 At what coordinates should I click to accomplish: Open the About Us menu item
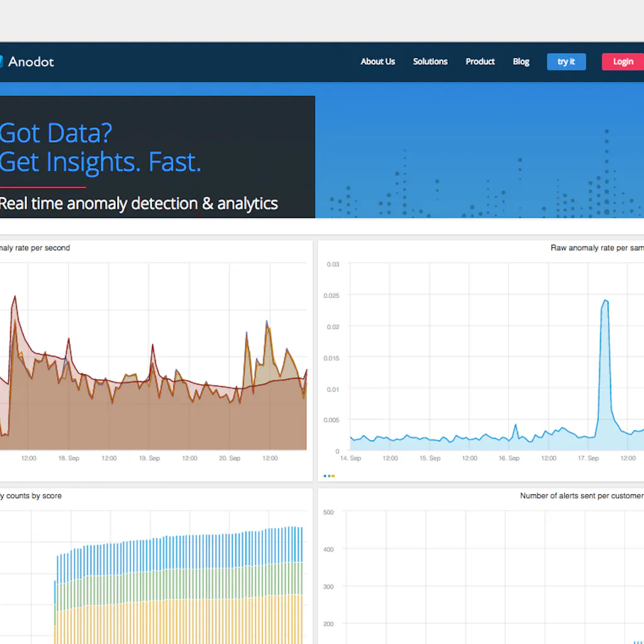[x=377, y=62]
